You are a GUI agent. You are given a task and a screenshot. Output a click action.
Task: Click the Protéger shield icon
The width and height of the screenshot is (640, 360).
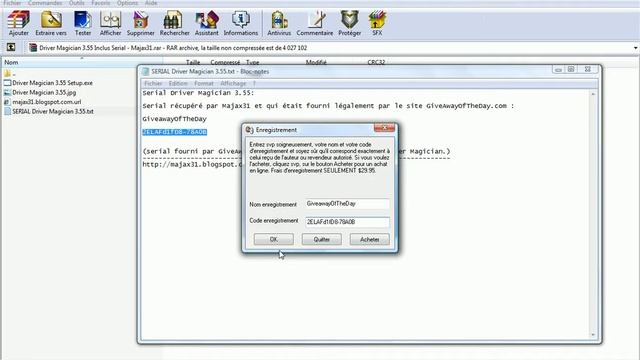[x=349, y=23]
